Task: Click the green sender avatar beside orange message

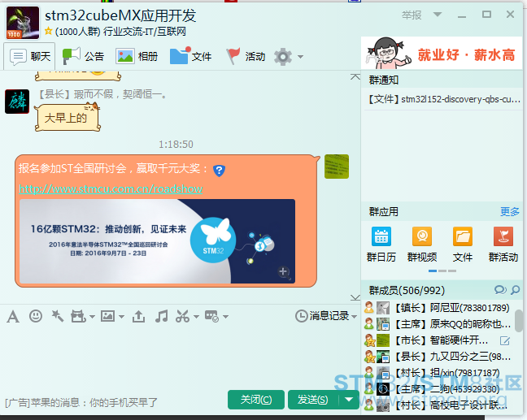Action: (x=337, y=167)
